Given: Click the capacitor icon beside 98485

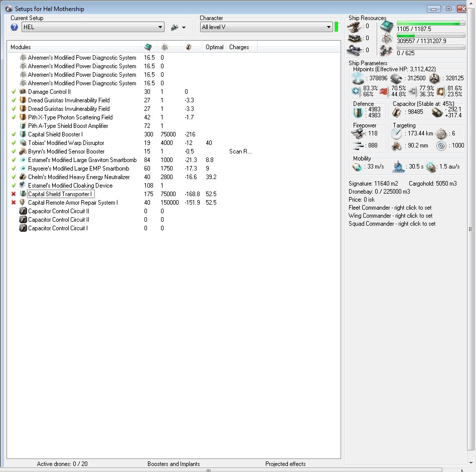Looking at the screenshot, I should pos(397,113).
